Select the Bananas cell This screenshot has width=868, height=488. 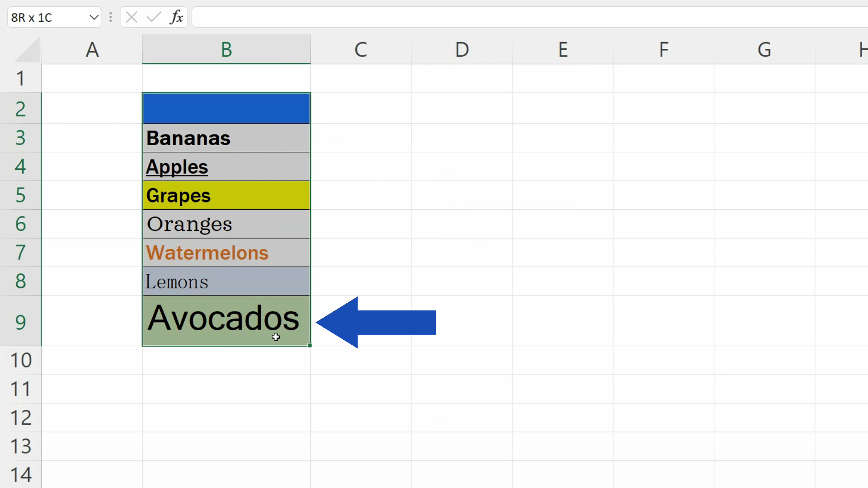(x=226, y=138)
